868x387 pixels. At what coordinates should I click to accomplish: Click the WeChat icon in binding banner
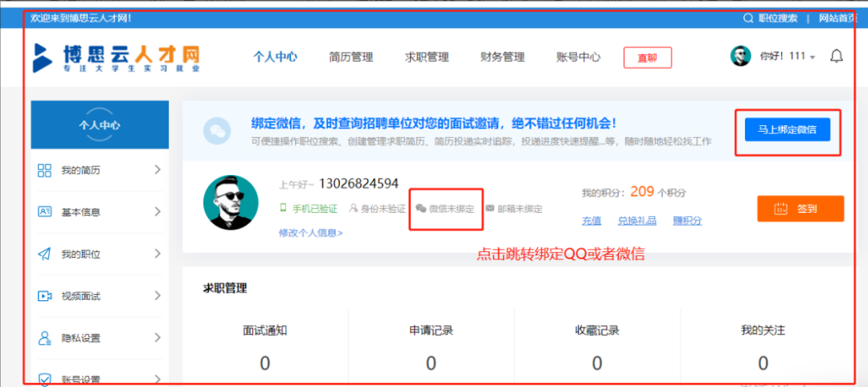(x=216, y=132)
